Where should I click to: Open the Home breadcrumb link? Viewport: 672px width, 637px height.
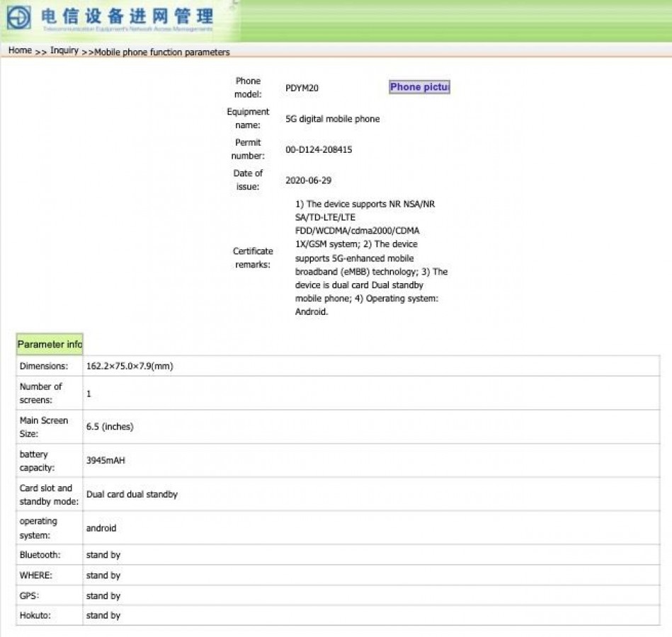point(20,50)
